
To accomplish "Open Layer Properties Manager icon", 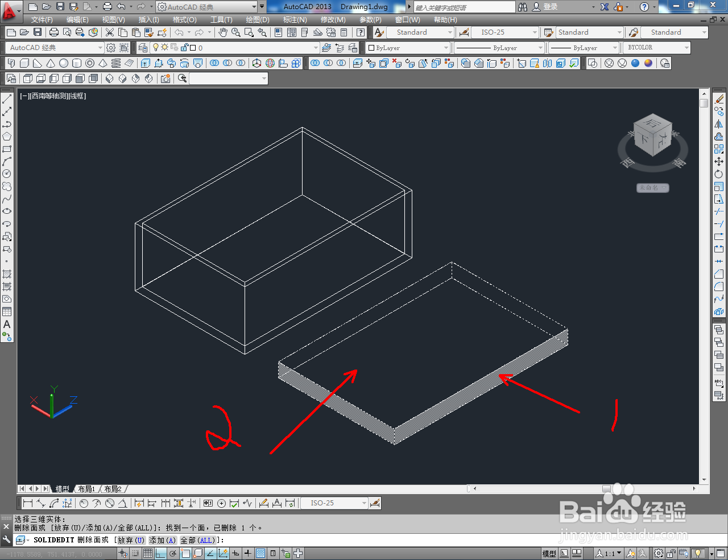I will 143,48.
